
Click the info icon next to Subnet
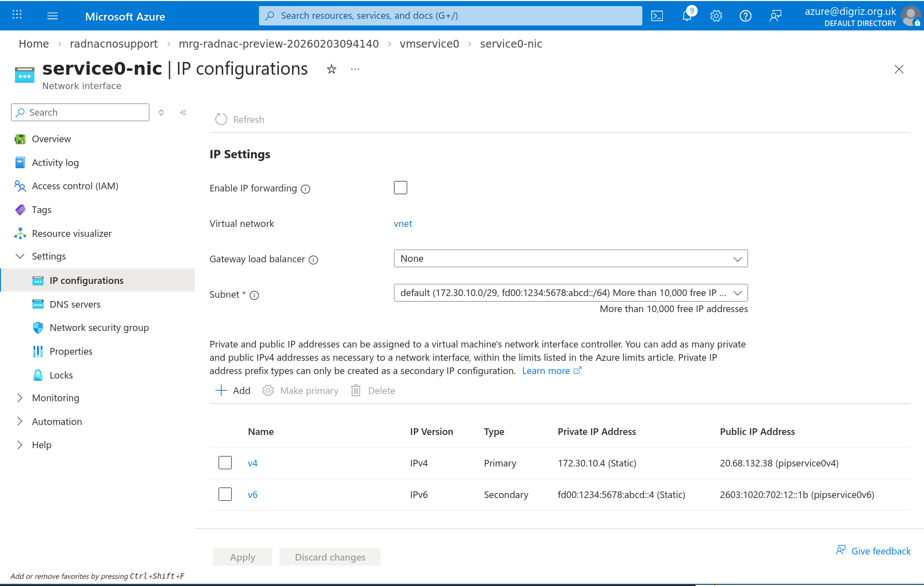point(255,295)
